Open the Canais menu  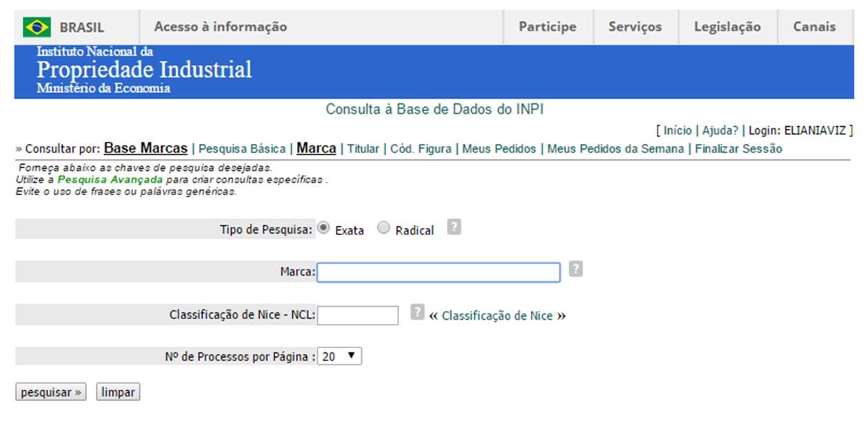click(814, 27)
